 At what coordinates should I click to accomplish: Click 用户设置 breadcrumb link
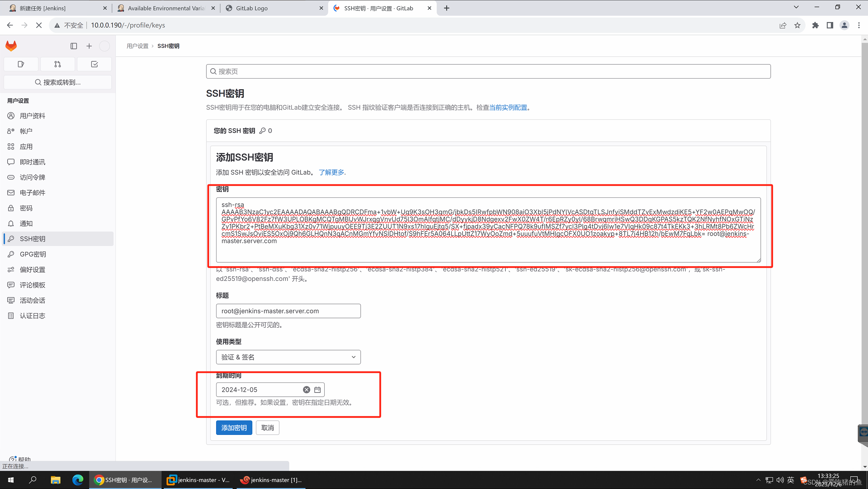(x=137, y=46)
